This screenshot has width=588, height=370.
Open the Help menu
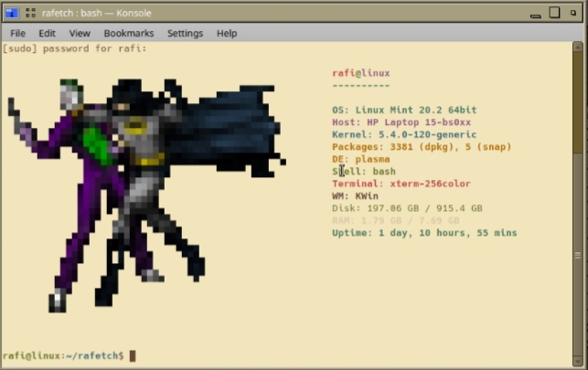coord(227,33)
